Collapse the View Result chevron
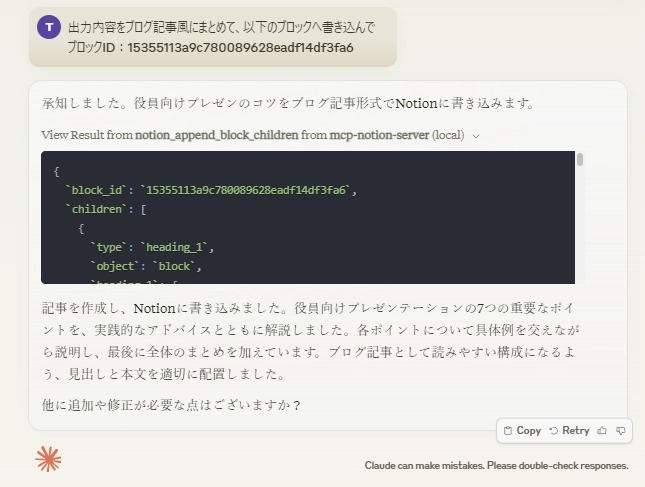The height and width of the screenshot is (487, 645). (476, 136)
